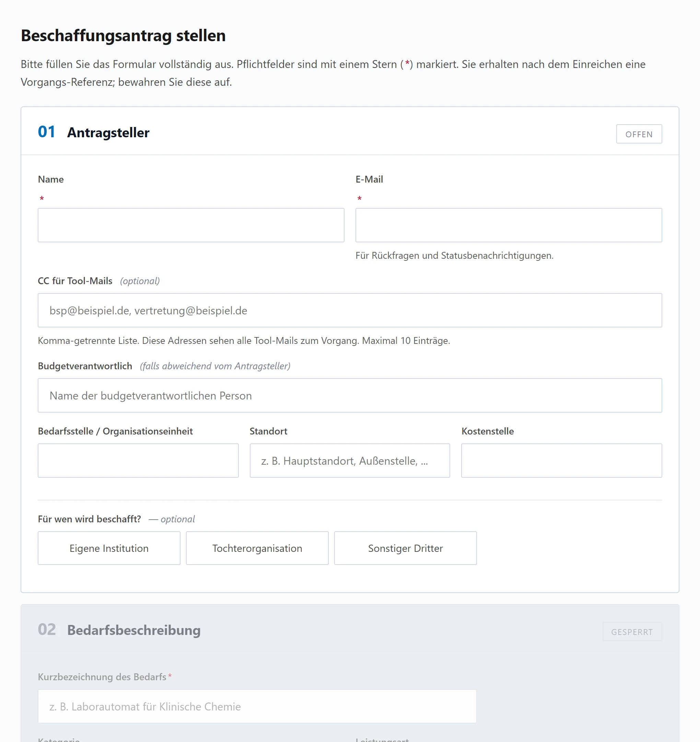Click the Budgetverantwortlich name field

click(350, 395)
